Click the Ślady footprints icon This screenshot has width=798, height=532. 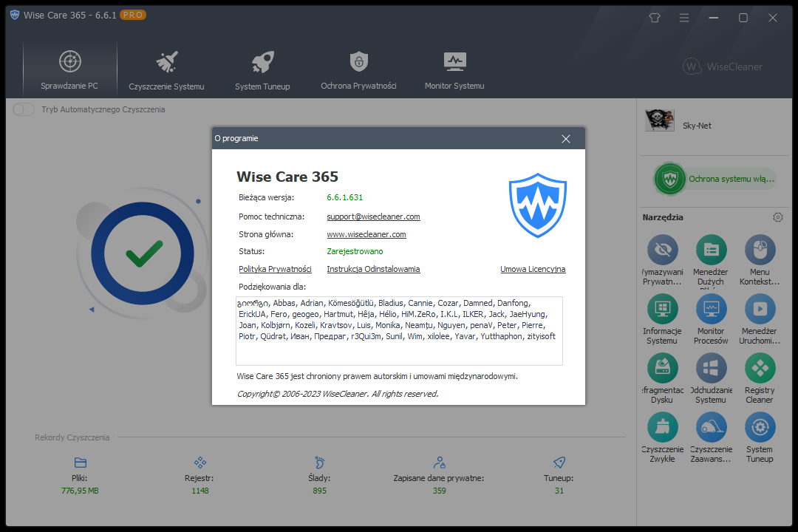click(320, 463)
